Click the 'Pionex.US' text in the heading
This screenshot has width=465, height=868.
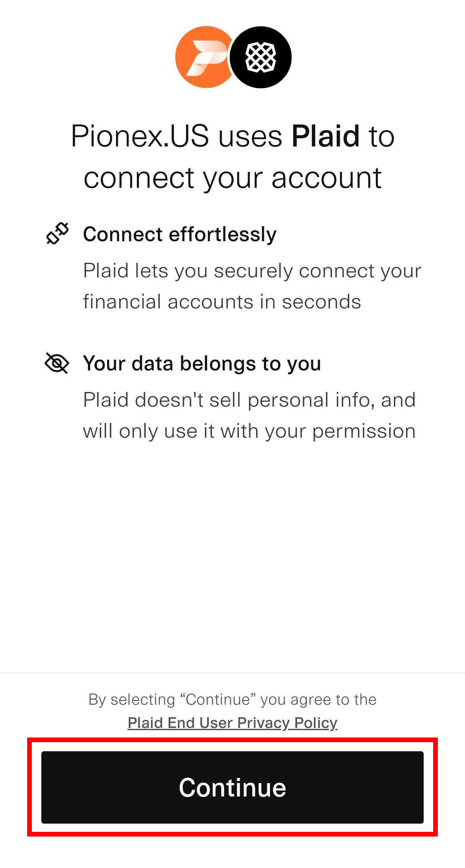click(x=140, y=136)
